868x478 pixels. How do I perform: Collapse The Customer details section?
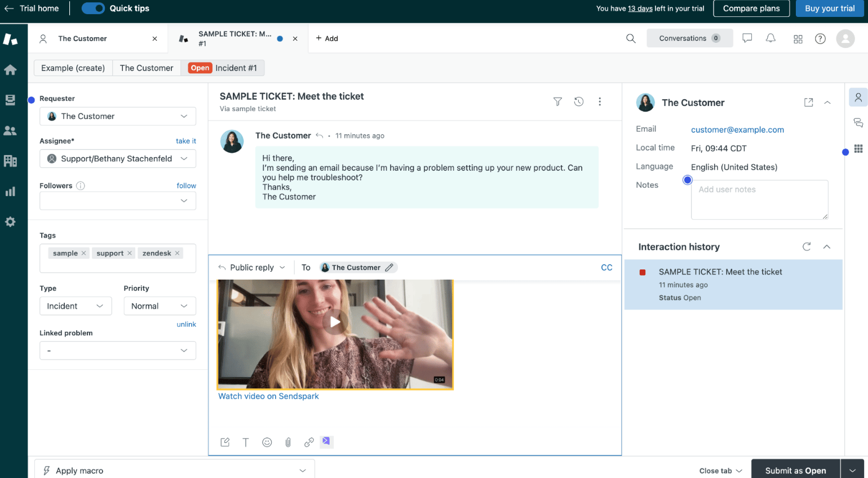coord(827,103)
